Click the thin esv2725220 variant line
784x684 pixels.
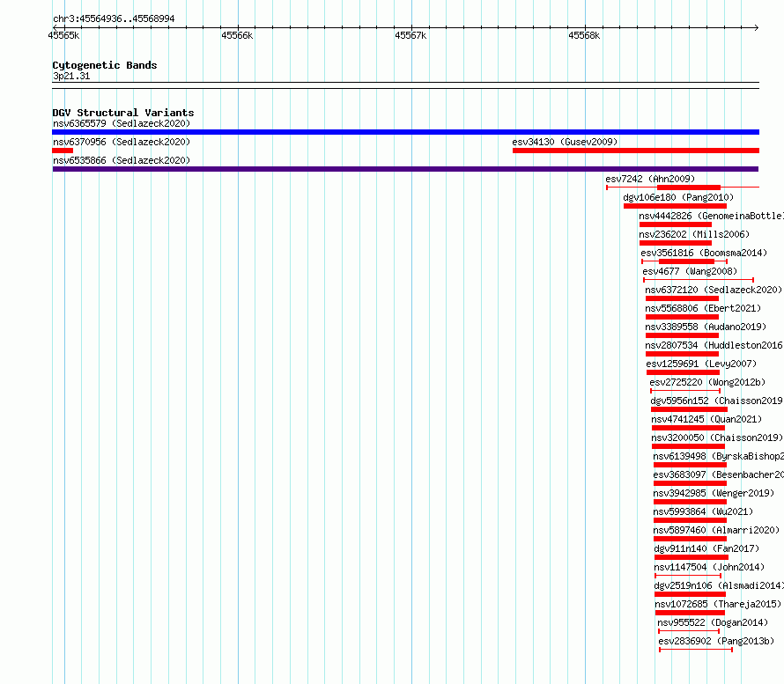click(685, 391)
